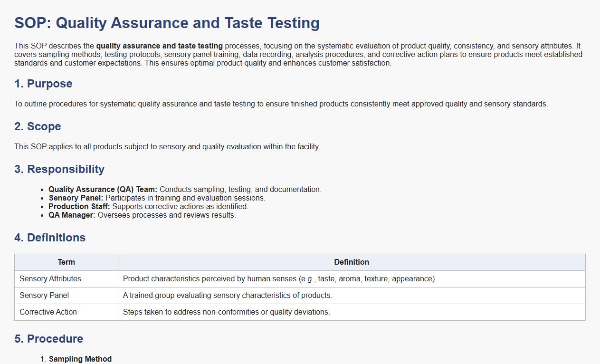Click the '4. Definitions' heading
This screenshot has width=600, height=364.
50,238
